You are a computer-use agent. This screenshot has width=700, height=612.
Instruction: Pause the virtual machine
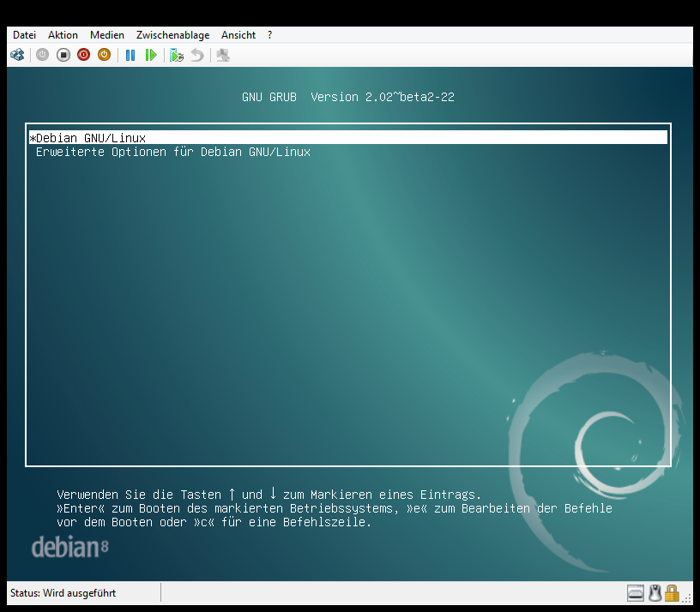click(x=130, y=56)
